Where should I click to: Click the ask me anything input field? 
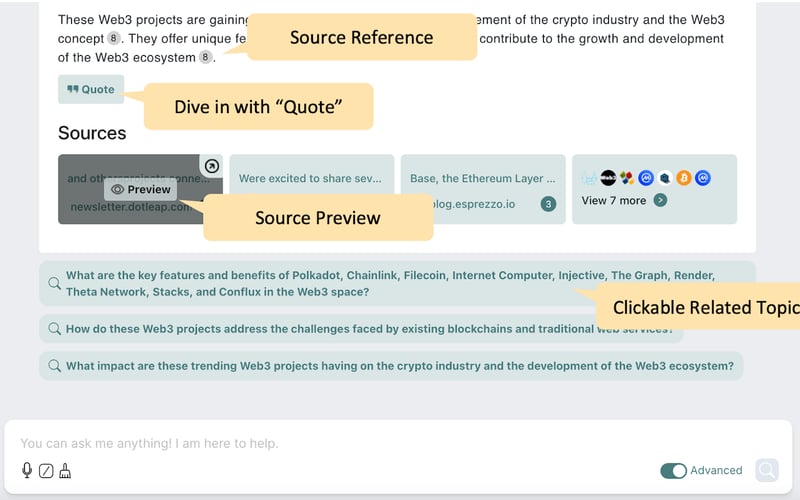(x=330, y=443)
